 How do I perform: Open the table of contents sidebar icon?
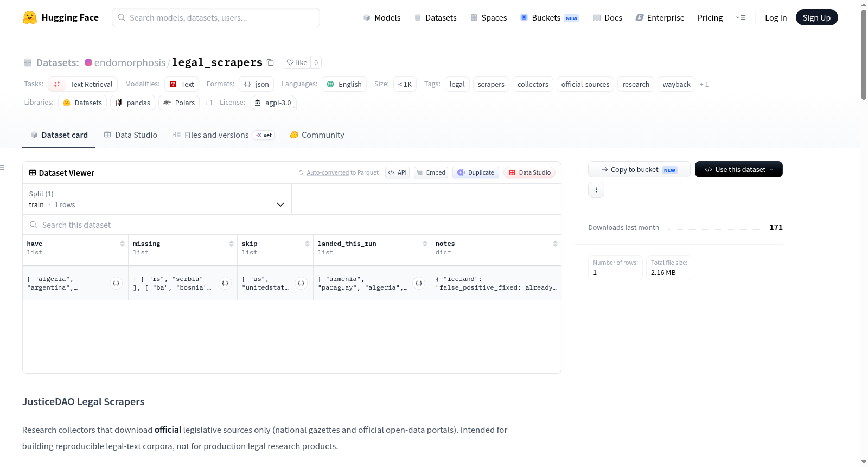(x=3, y=168)
